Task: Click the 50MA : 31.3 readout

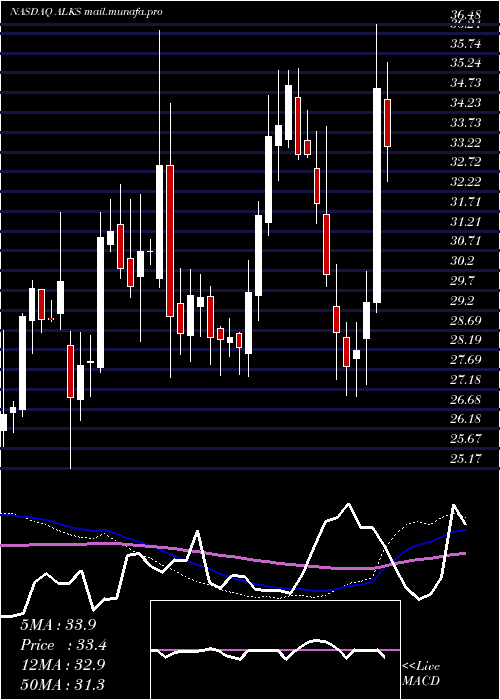Action: tap(63, 685)
